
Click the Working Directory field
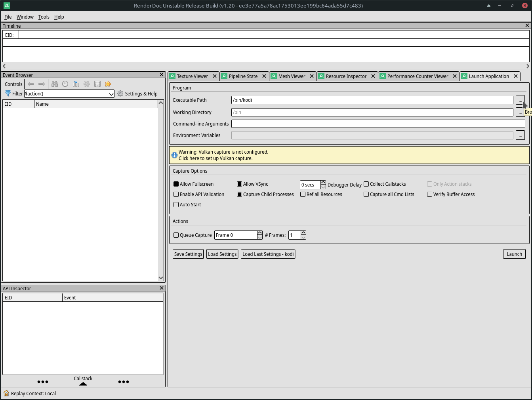pyautogui.click(x=372, y=112)
